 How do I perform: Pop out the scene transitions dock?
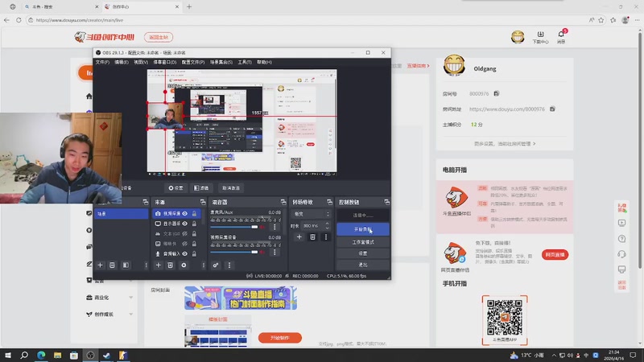pos(329,202)
